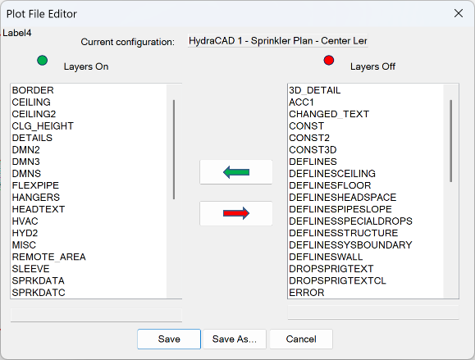Select the HANGERS layer
This screenshot has height=360, width=475.
(89, 197)
